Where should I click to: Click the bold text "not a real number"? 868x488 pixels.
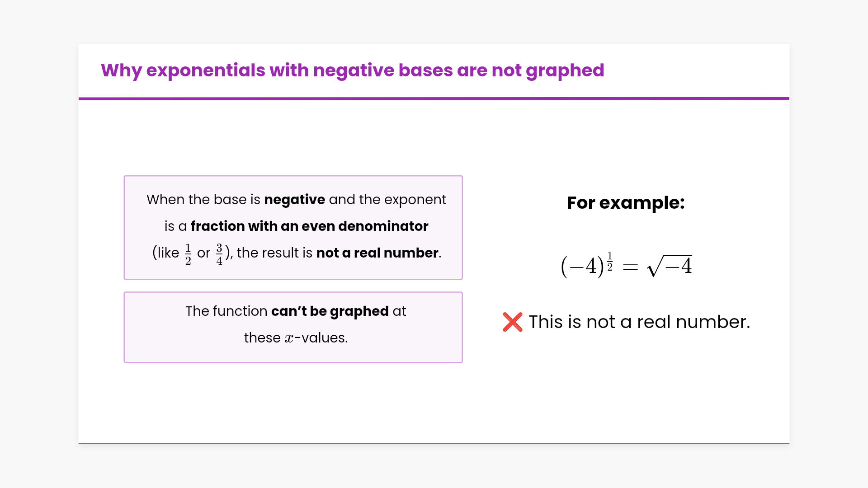(x=377, y=253)
